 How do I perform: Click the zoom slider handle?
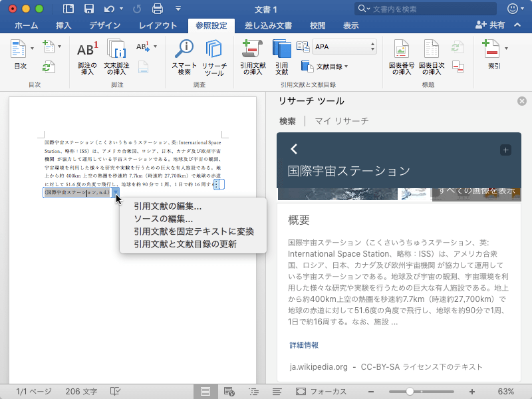[x=410, y=392]
